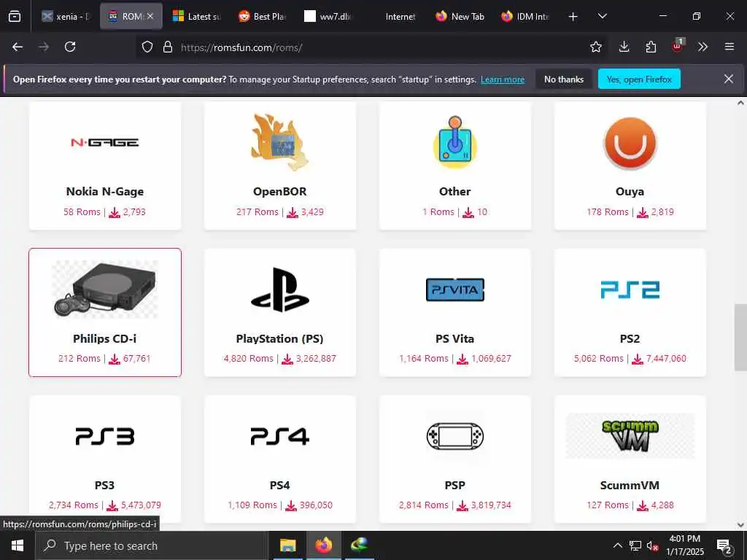Viewport: 747px width, 560px height.
Task: Click the Other joystick icon
Action: pyautogui.click(x=455, y=142)
